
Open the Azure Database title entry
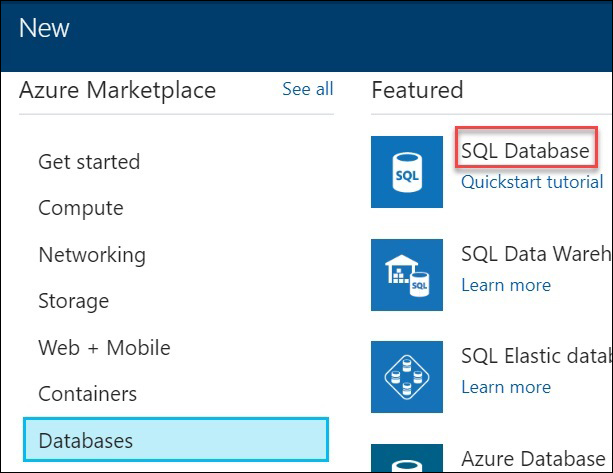(x=533, y=459)
